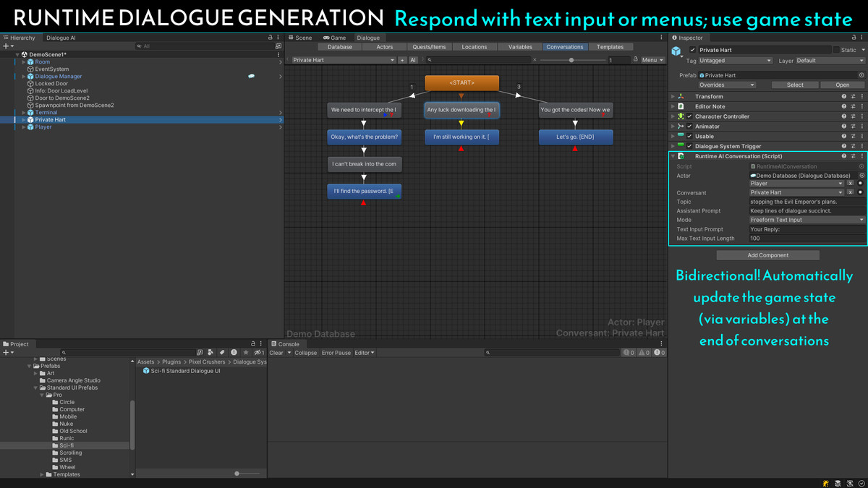Click the Max Text Input Length field
The image size is (868, 488).
coord(807,238)
